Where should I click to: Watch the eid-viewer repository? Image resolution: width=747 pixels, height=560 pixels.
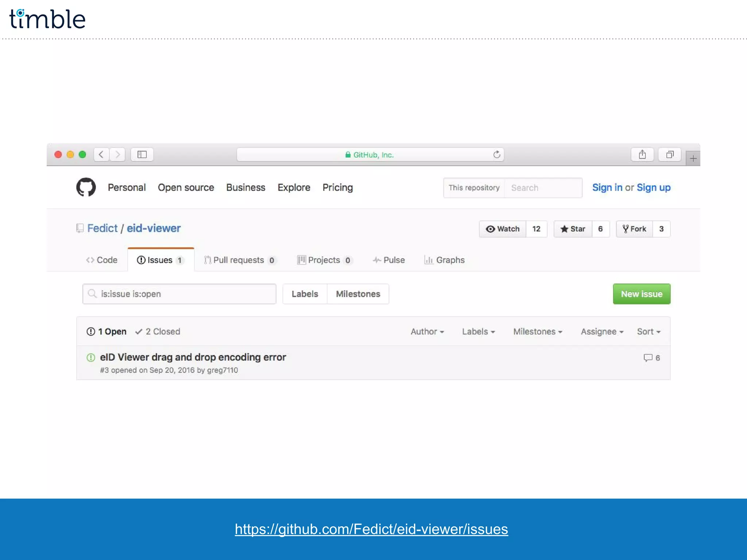point(503,229)
